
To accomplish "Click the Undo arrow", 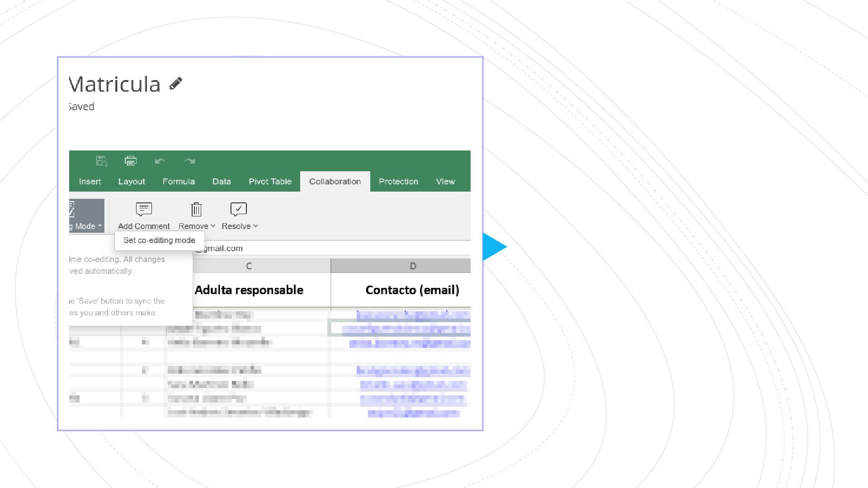I will point(160,161).
